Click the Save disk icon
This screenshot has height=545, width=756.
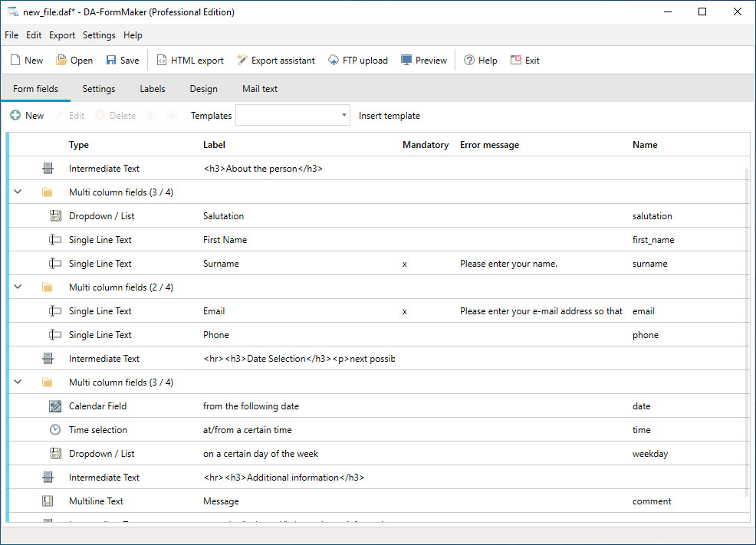point(111,60)
